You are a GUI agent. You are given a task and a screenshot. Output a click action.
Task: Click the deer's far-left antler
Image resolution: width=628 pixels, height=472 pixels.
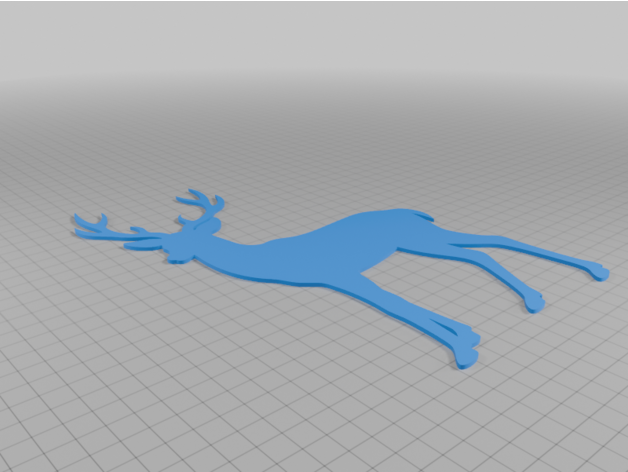coord(90,224)
